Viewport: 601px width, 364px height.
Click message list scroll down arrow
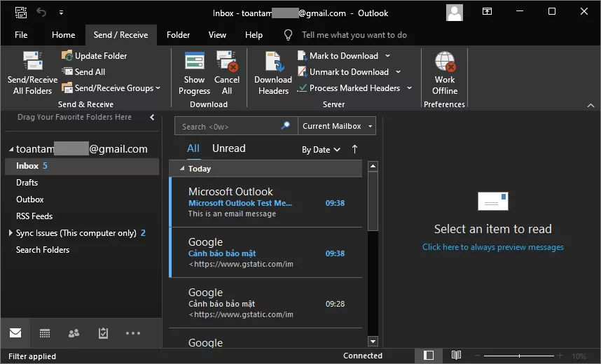coord(373,341)
